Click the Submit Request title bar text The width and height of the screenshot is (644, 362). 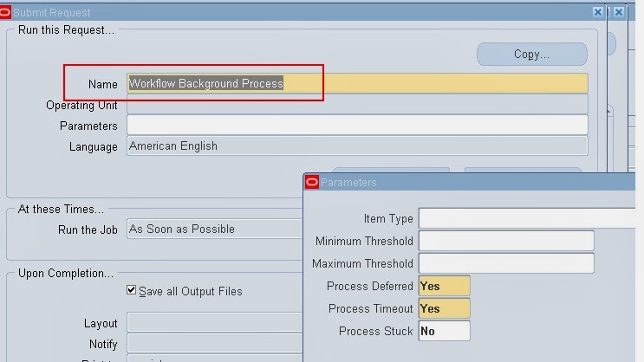click(52, 13)
